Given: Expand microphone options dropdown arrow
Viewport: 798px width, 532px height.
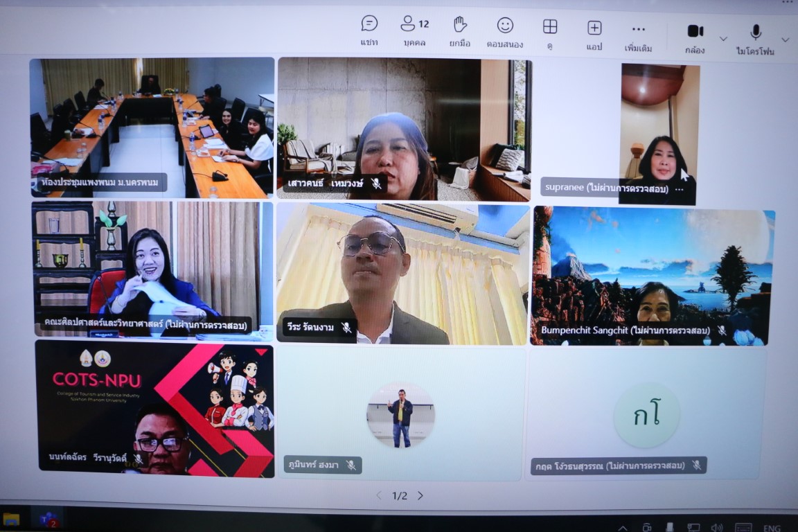Looking at the screenshot, I should point(785,39).
